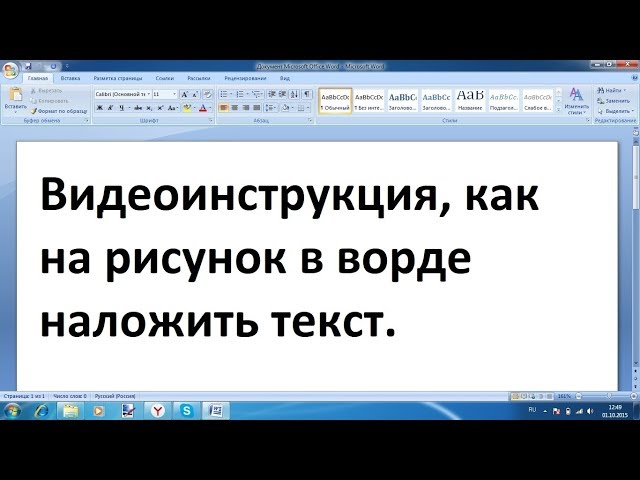This screenshot has height=480, width=640.
Task: Open Шрифт group dialog launcher
Action: (x=211, y=120)
